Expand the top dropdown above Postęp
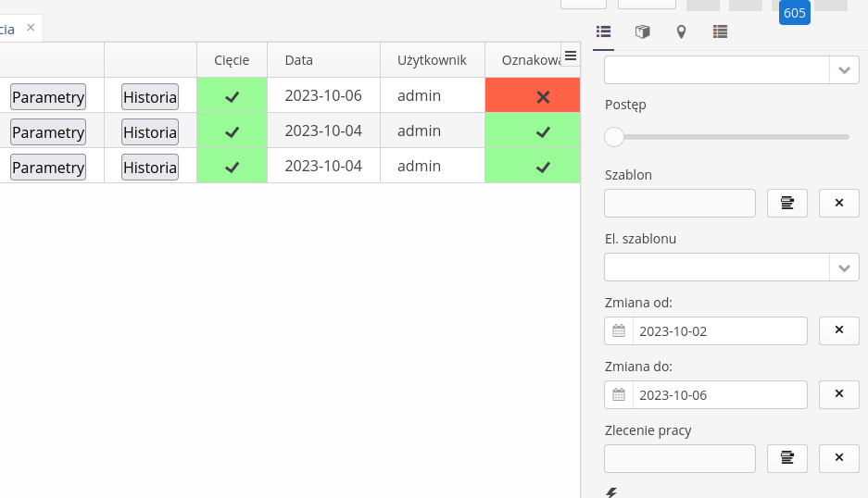Viewport: 868px width, 498px height. click(x=844, y=70)
